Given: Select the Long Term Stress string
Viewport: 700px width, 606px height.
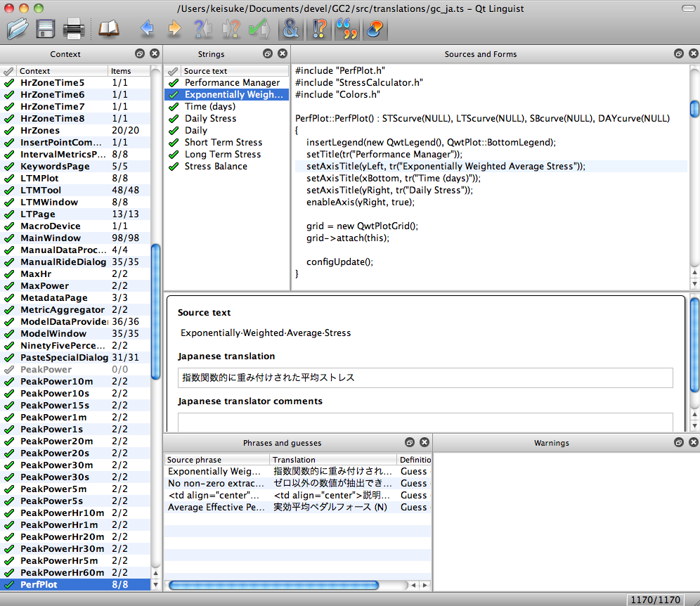Looking at the screenshot, I should tap(227, 155).
